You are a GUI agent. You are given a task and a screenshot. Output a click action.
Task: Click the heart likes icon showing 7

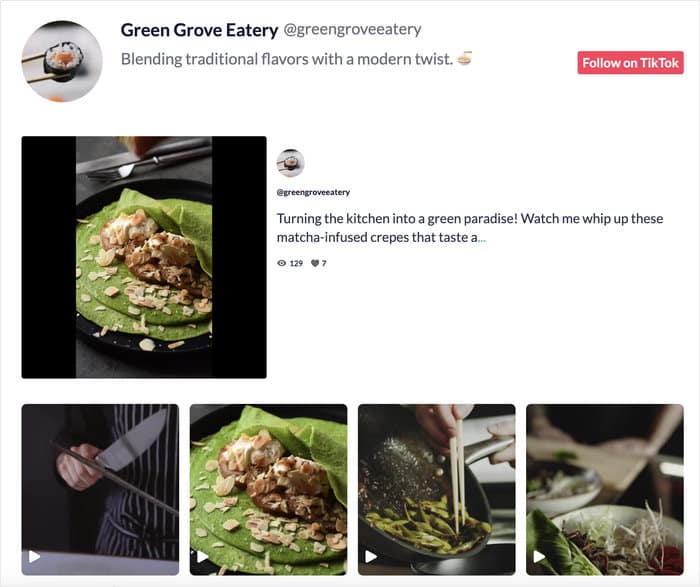[x=315, y=263]
